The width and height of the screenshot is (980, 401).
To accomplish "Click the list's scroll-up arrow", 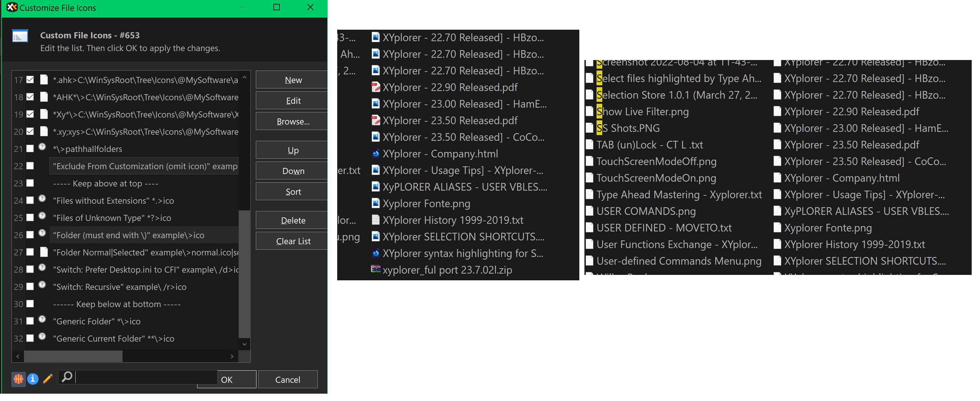I will tap(244, 77).
